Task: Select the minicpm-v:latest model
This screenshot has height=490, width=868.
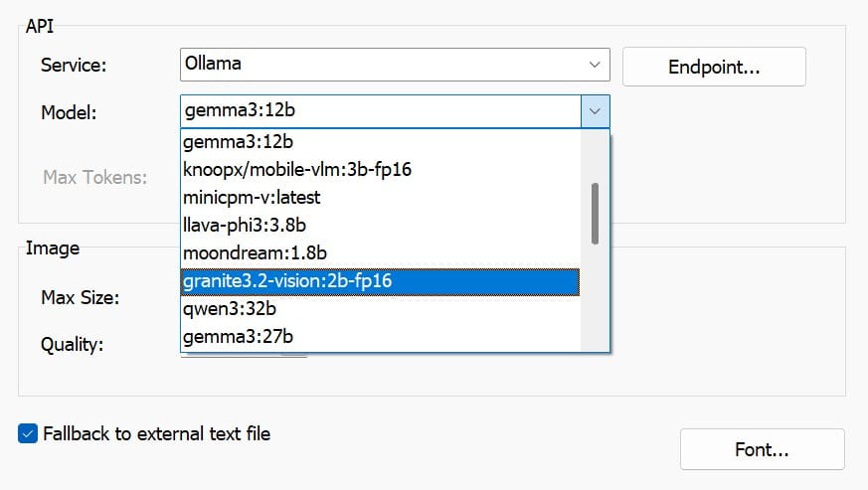Action: pos(380,197)
